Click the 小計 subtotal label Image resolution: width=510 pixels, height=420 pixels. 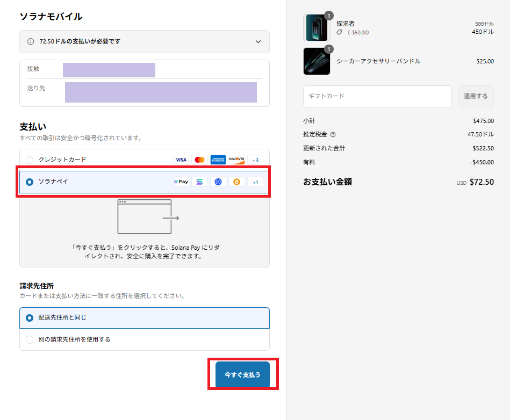(309, 121)
